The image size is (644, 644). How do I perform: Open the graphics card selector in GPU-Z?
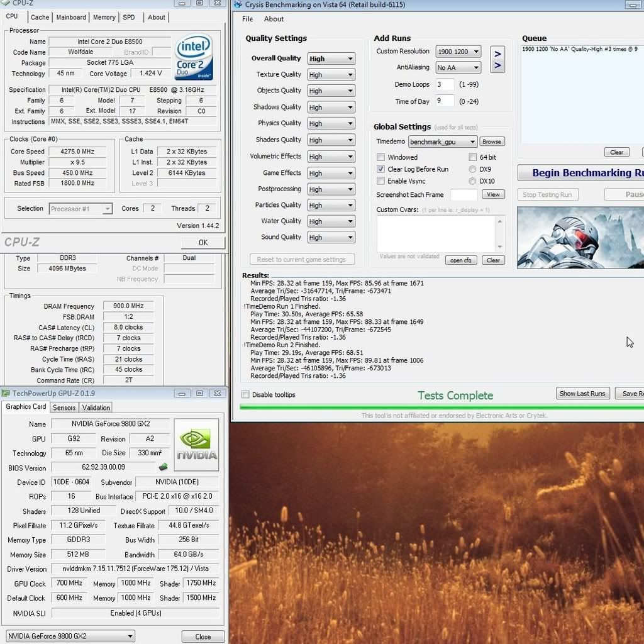point(69,636)
